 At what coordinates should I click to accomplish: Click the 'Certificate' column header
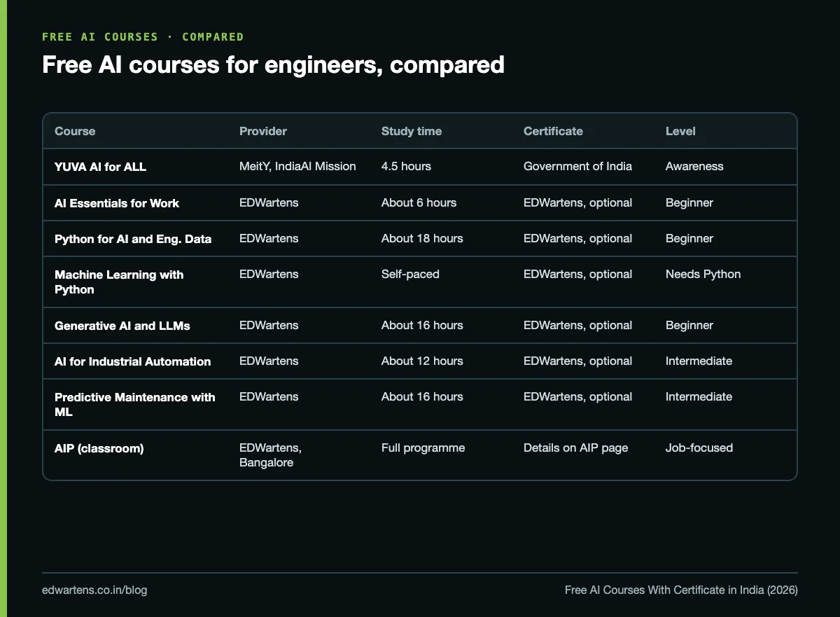pyautogui.click(x=553, y=131)
